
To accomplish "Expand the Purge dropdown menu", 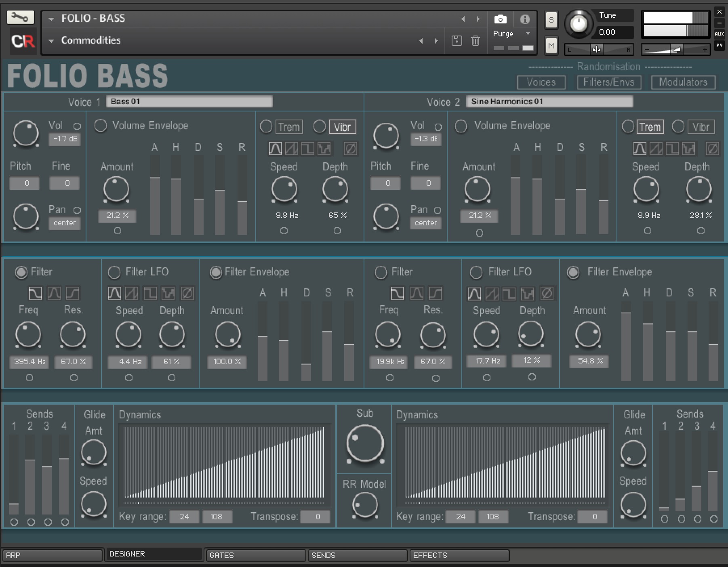I will pyautogui.click(x=528, y=34).
